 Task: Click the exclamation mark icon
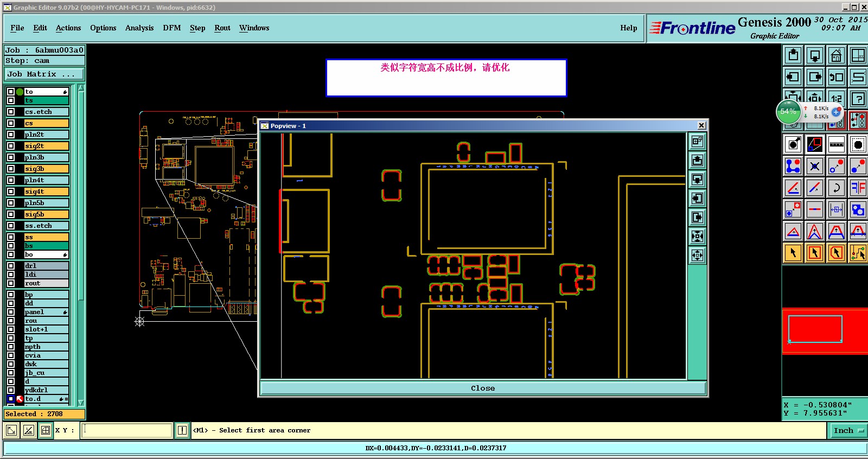182,431
